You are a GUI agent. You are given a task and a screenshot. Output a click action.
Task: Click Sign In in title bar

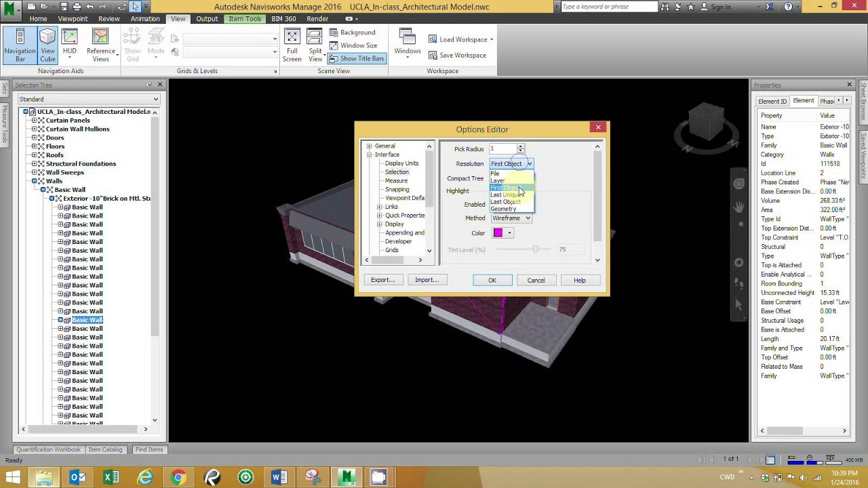tap(721, 7)
